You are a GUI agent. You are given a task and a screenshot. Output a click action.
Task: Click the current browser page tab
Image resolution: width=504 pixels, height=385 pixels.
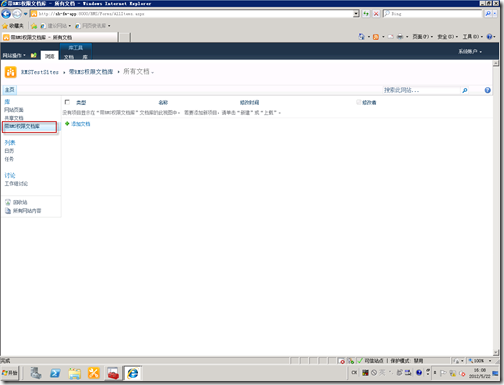coord(60,37)
